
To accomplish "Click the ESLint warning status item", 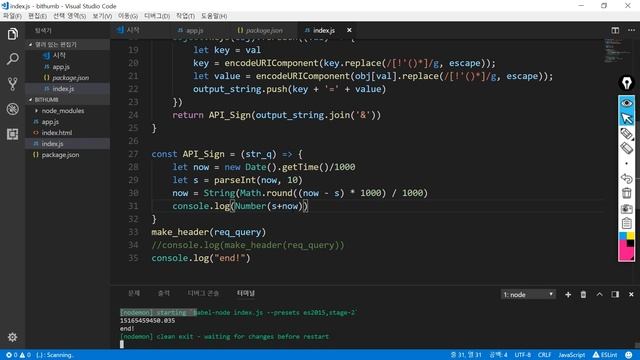I will [x=605, y=355].
